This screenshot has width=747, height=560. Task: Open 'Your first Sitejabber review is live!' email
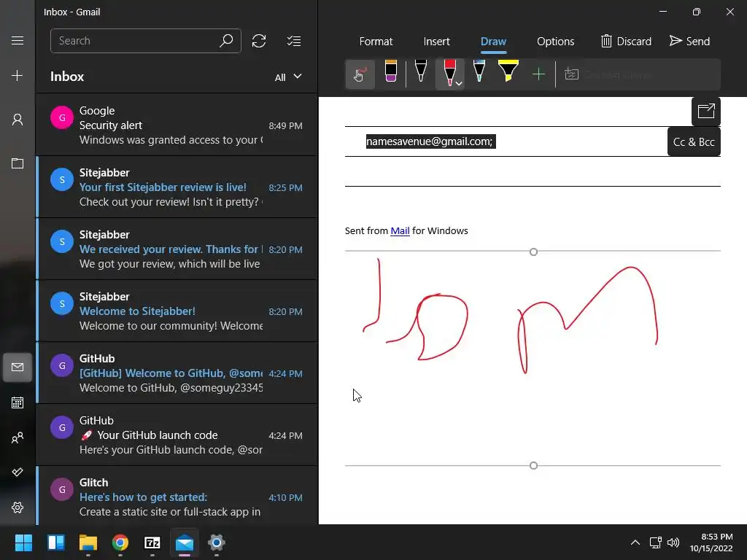point(177,187)
